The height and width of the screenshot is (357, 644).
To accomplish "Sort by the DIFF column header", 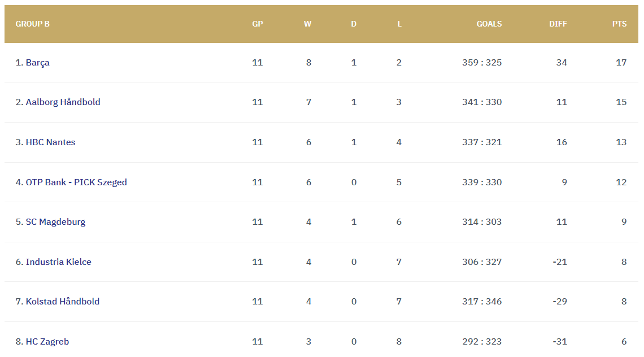I will point(558,24).
